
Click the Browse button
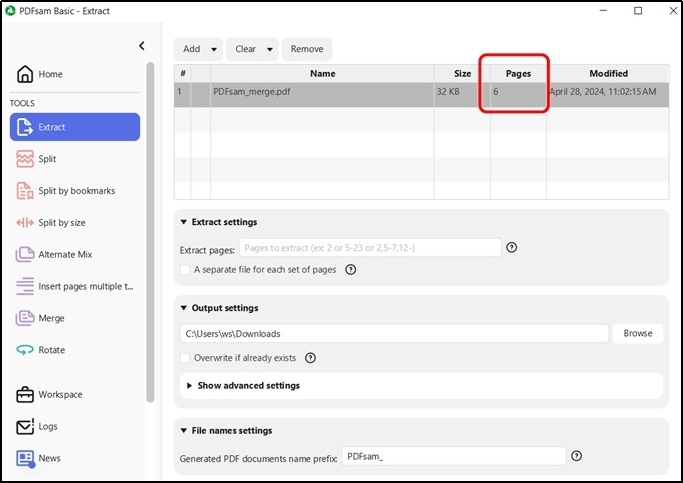(637, 334)
